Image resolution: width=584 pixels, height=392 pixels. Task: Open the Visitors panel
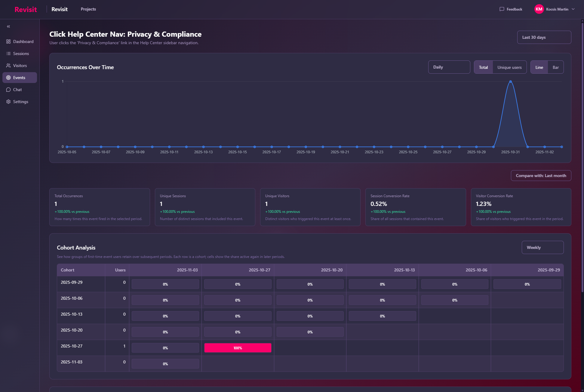coord(20,66)
